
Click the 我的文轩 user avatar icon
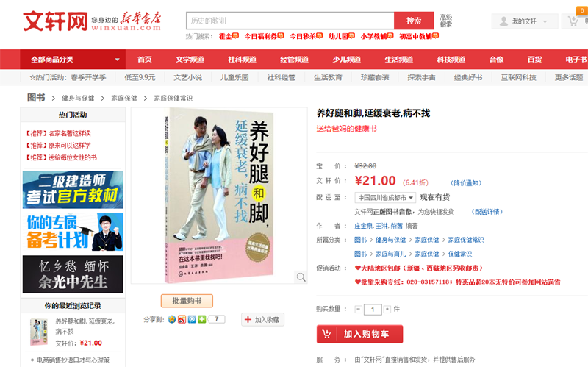(504, 21)
